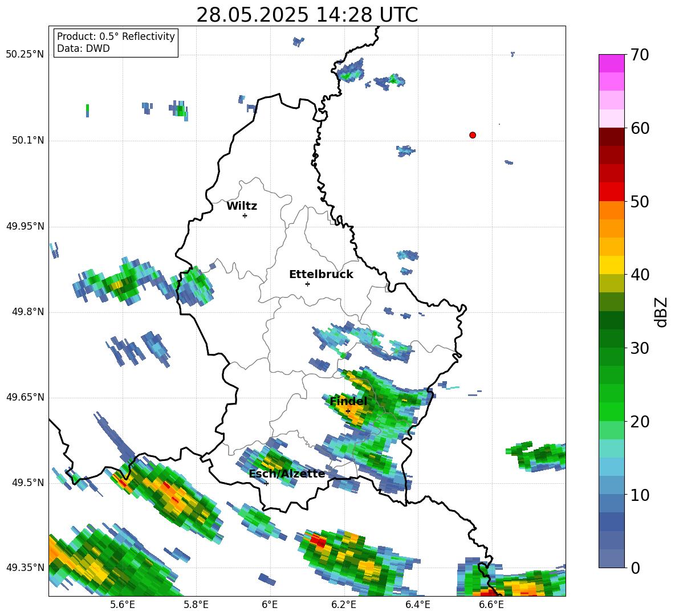
Task: Click the Wiltz station label
Action: click(x=242, y=206)
